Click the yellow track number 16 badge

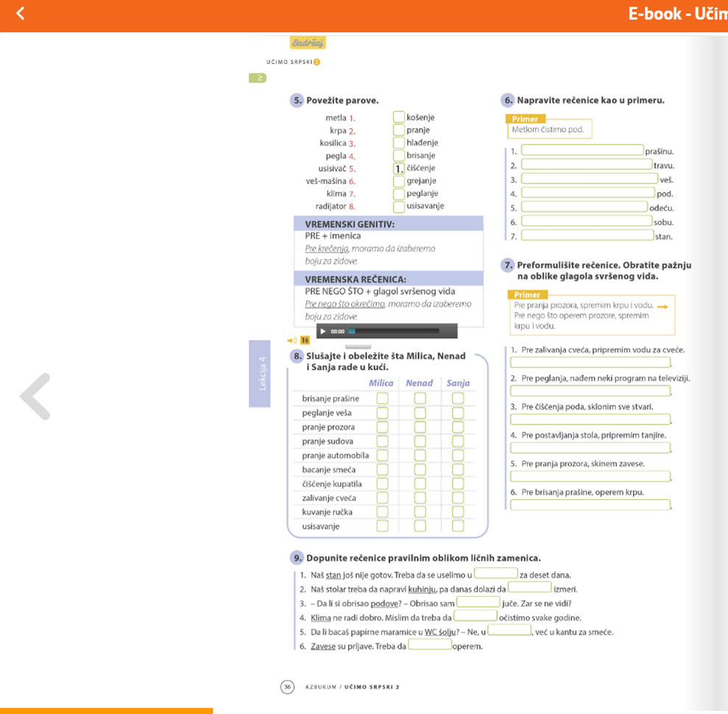pyautogui.click(x=305, y=340)
